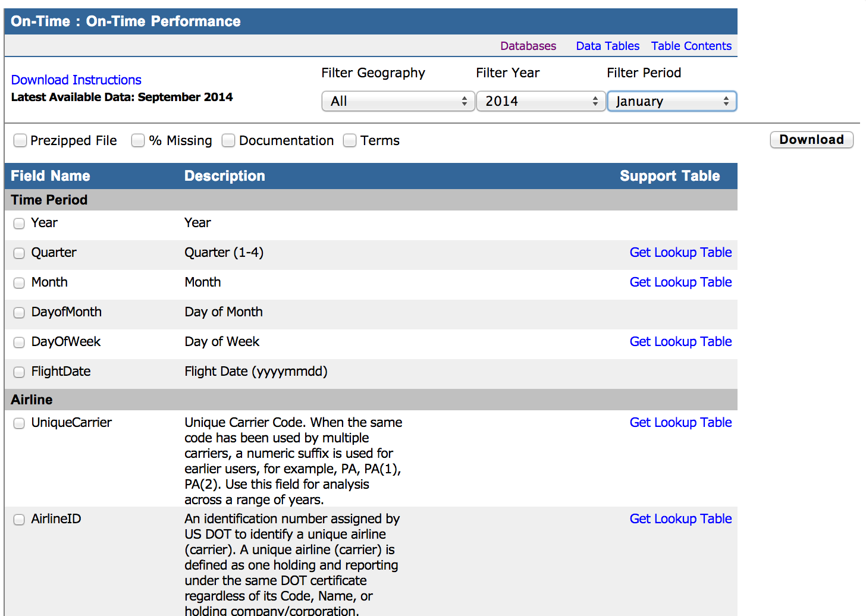Viewport: 866px width, 616px height.
Task: Check the DayOfWeek field checkbox
Action: pos(19,342)
